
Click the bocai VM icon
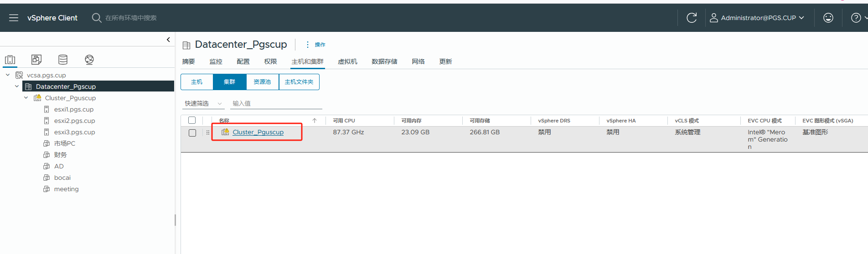46,178
